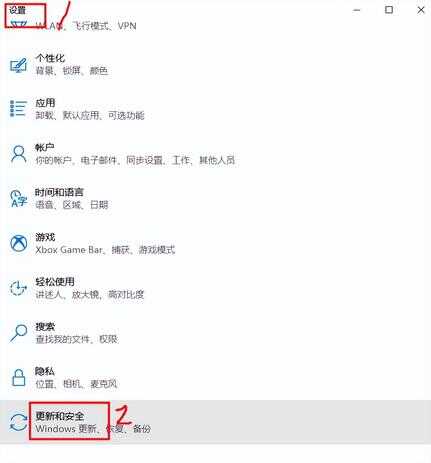
Task: Open 帐户 settings title
Action: 45,148
